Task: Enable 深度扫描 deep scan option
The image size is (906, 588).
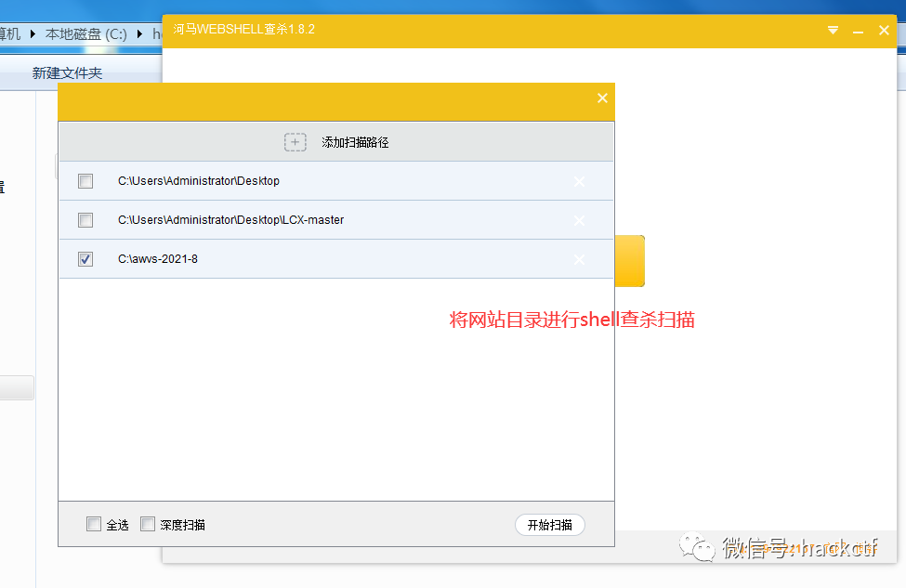Action: click(148, 524)
